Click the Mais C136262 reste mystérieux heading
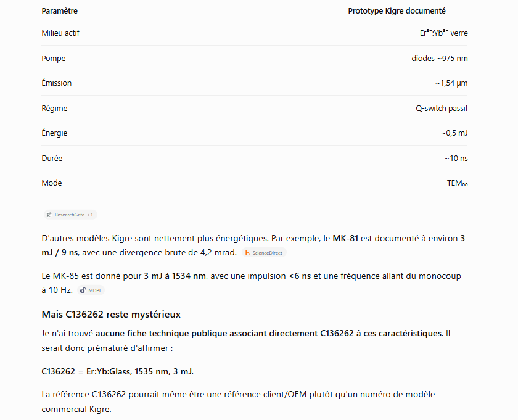Image resolution: width=518 pixels, height=420 pixels. [111, 315]
